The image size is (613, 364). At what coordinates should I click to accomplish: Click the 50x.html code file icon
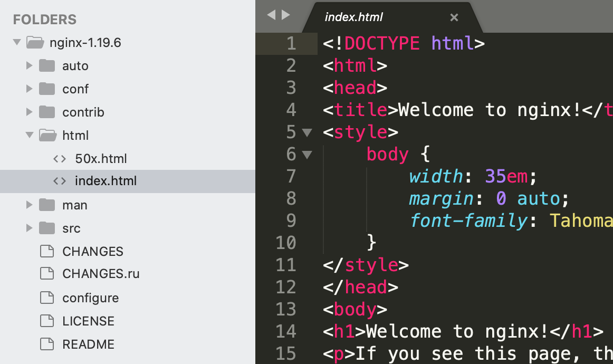pyautogui.click(x=60, y=158)
